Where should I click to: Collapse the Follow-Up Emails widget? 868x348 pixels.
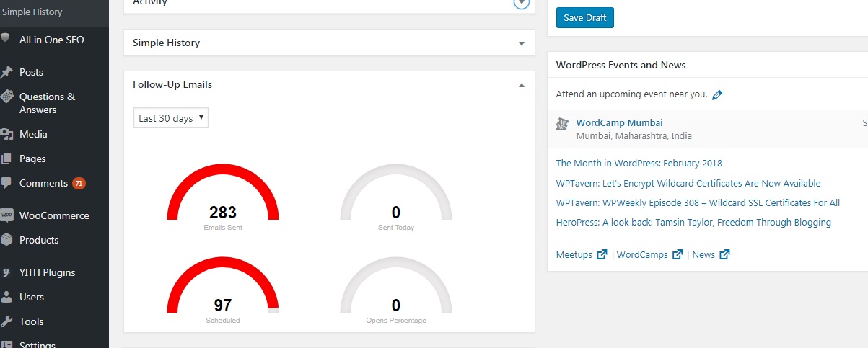[522, 84]
